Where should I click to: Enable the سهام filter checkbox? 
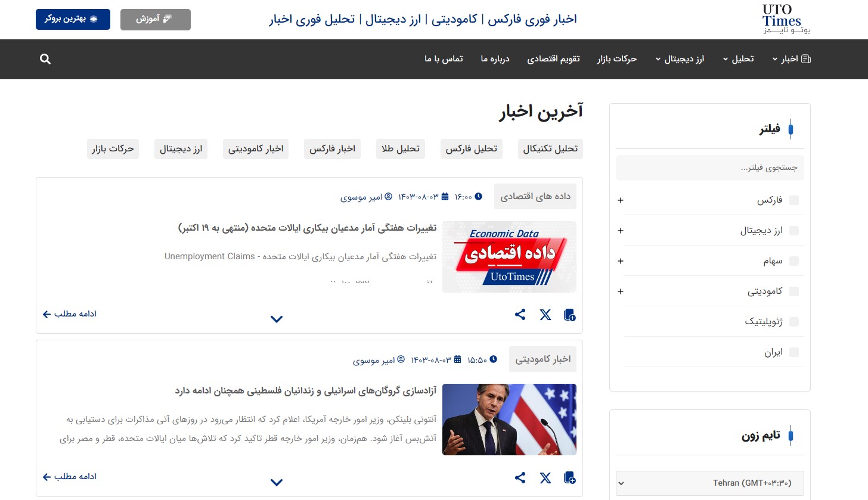coord(793,261)
